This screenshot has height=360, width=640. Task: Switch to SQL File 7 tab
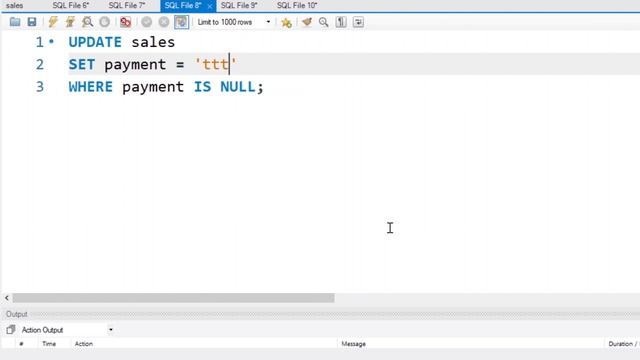[127, 6]
